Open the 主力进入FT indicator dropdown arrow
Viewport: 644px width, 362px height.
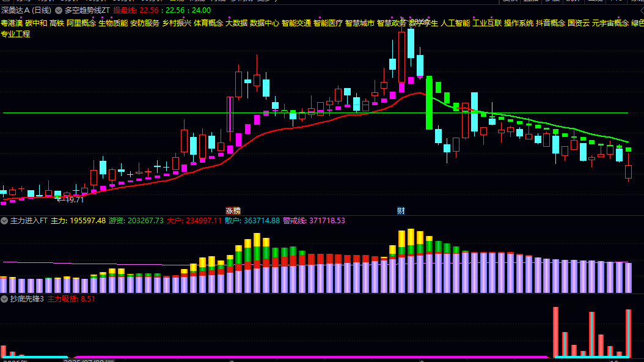(4, 221)
